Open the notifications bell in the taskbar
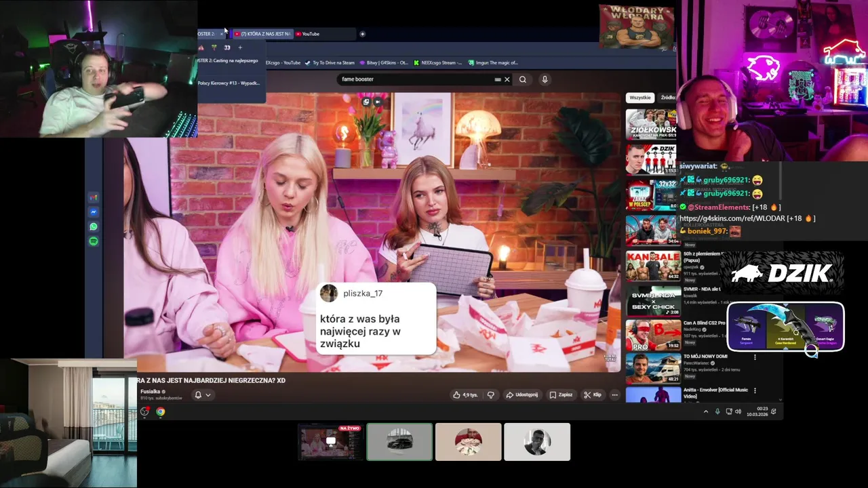The width and height of the screenshot is (868, 488). coord(774,411)
